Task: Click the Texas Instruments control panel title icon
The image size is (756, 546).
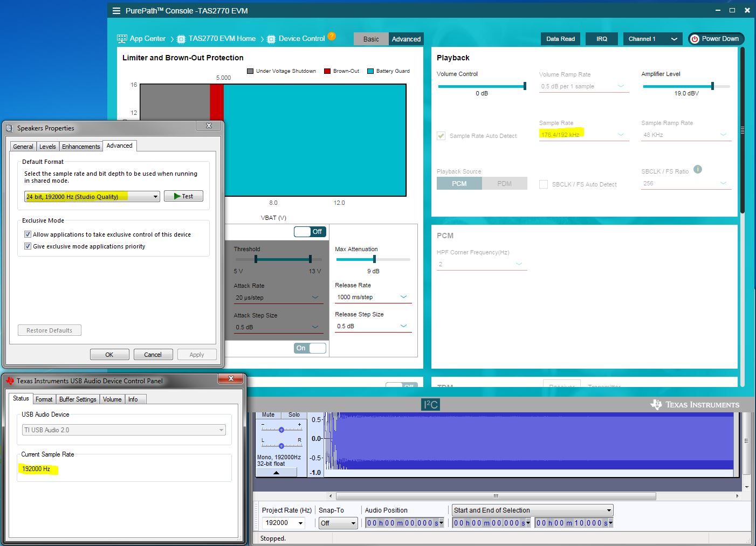Action: (10, 381)
